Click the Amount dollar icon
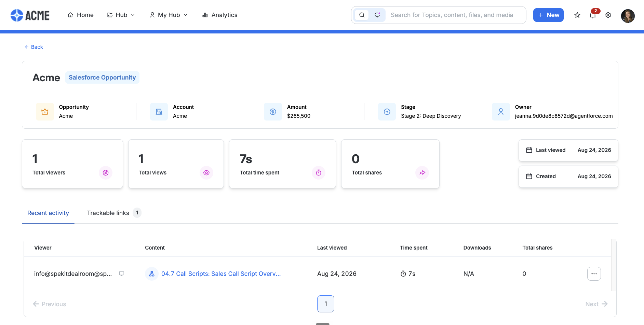Image resolution: width=644 pixels, height=325 pixels. [273, 112]
